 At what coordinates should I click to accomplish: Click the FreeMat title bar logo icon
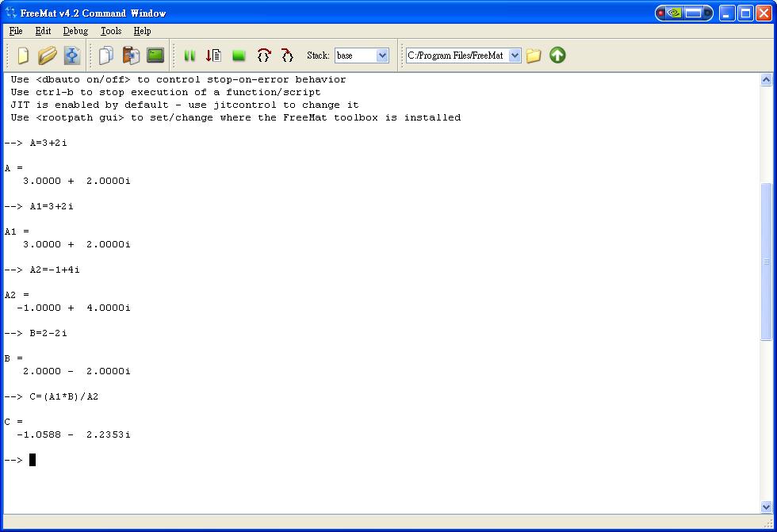[x=11, y=13]
